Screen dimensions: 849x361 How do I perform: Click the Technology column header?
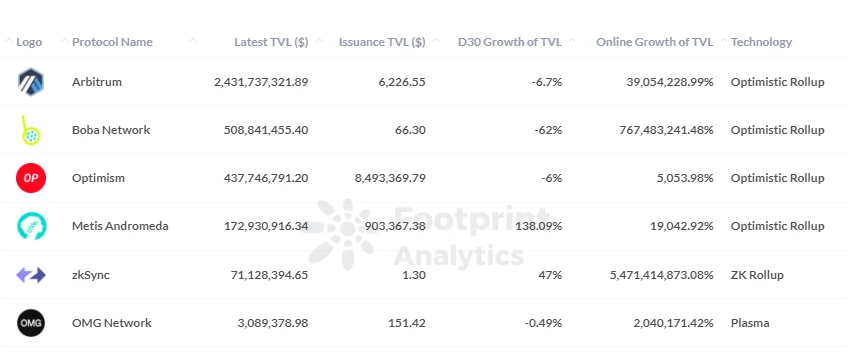pyautogui.click(x=761, y=42)
